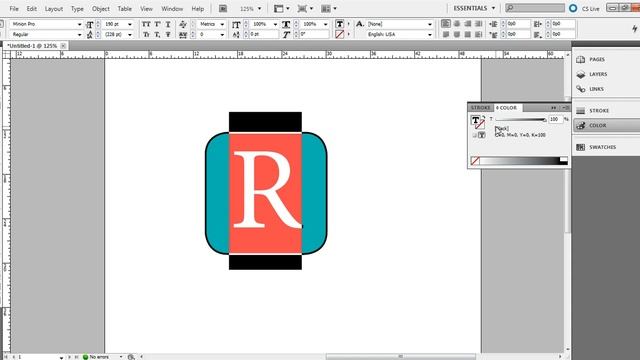This screenshot has height=360, width=640.
Task: Click the stroke none swatch in control panel
Action: (x=340, y=35)
